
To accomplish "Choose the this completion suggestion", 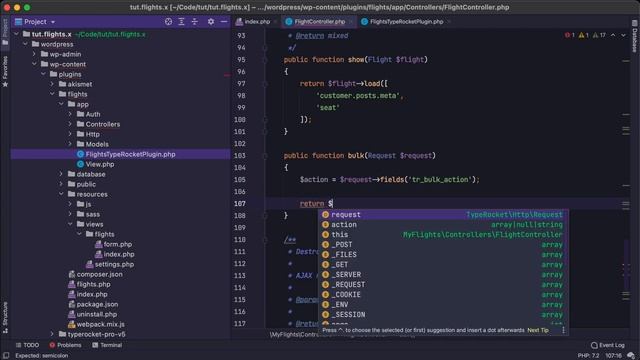I will [442, 235].
